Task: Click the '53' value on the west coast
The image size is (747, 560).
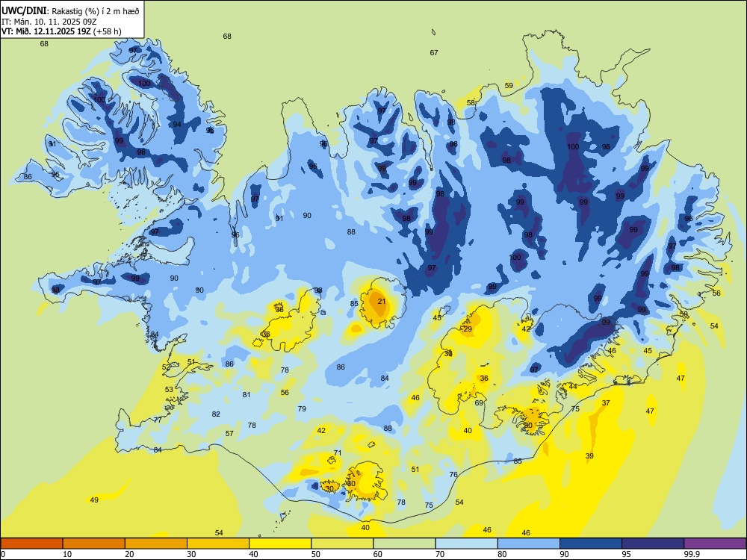Action: coord(169,390)
